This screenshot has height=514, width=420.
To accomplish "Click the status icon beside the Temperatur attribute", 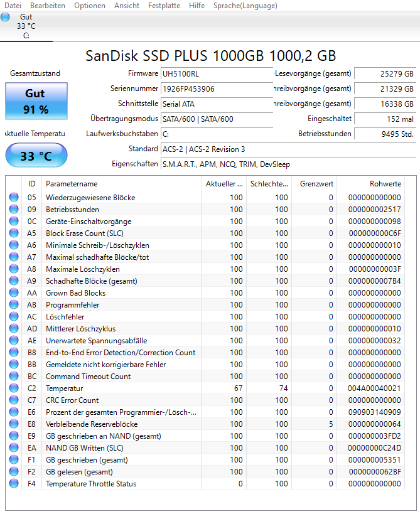I will tap(14, 388).
